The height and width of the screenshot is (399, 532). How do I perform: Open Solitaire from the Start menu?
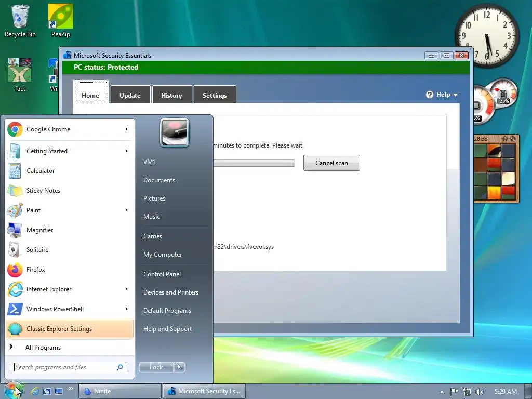[70, 249]
